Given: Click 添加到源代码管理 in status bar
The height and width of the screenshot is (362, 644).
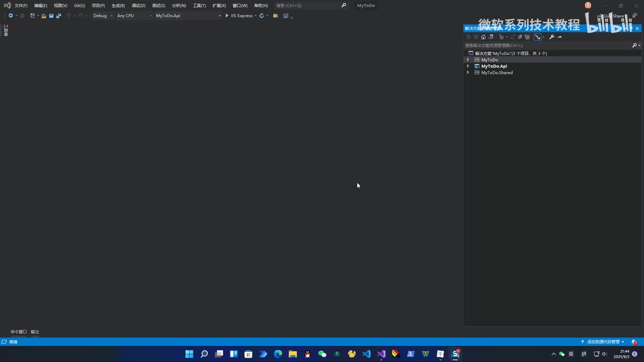Looking at the screenshot, I should (603, 342).
